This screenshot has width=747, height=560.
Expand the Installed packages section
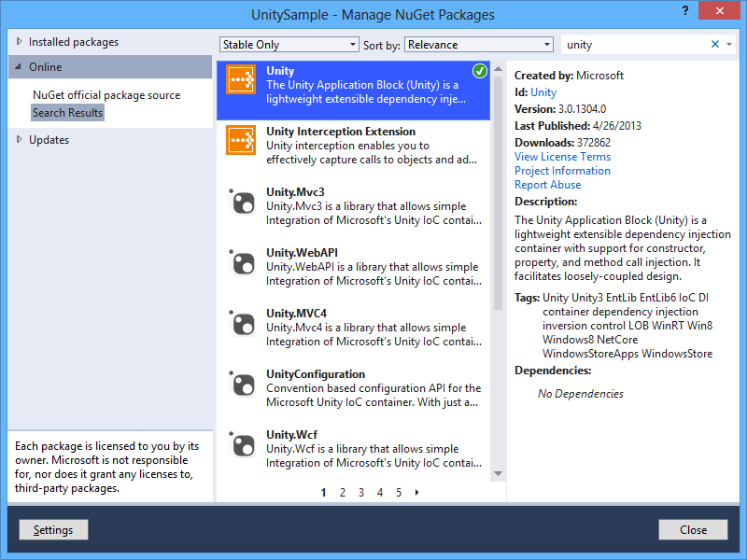click(19, 41)
